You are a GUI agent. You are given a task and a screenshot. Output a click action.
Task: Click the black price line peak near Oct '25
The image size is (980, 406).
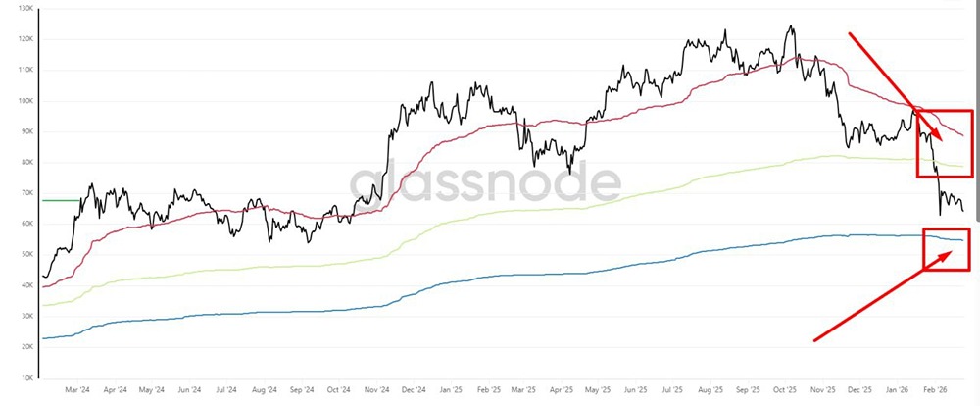point(791,26)
